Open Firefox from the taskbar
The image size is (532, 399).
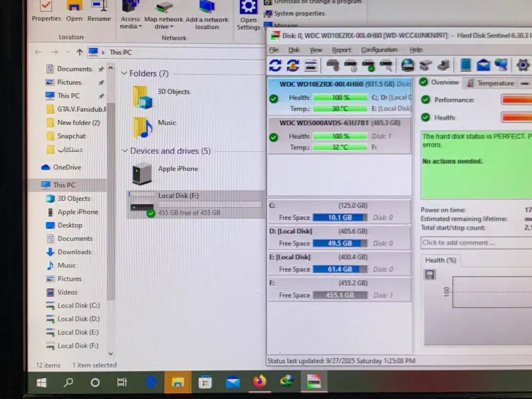click(x=260, y=382)
